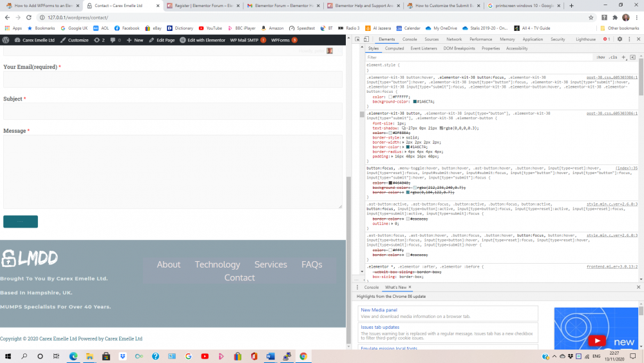Toggle the inspect element picker in DevTools

click(357, 39)
